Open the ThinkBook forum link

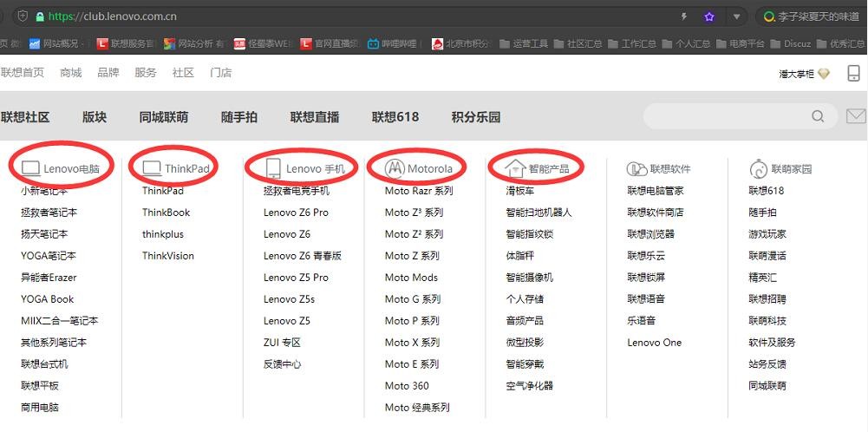(166, 213)
